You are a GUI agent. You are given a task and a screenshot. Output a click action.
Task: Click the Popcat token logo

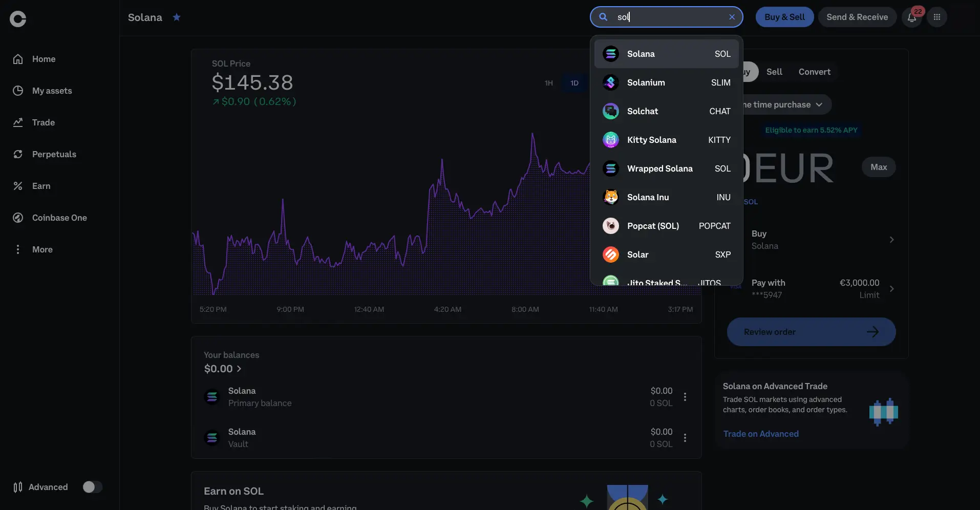[611, 226]
